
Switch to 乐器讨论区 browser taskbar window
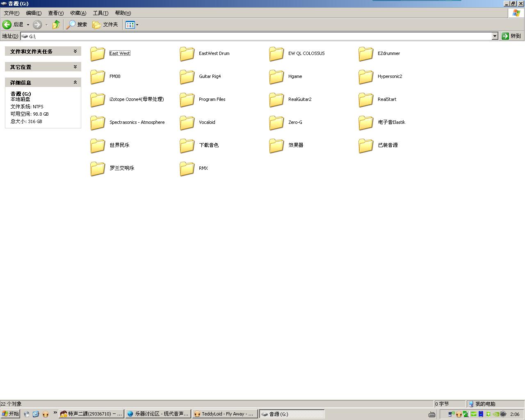(158, 414)
